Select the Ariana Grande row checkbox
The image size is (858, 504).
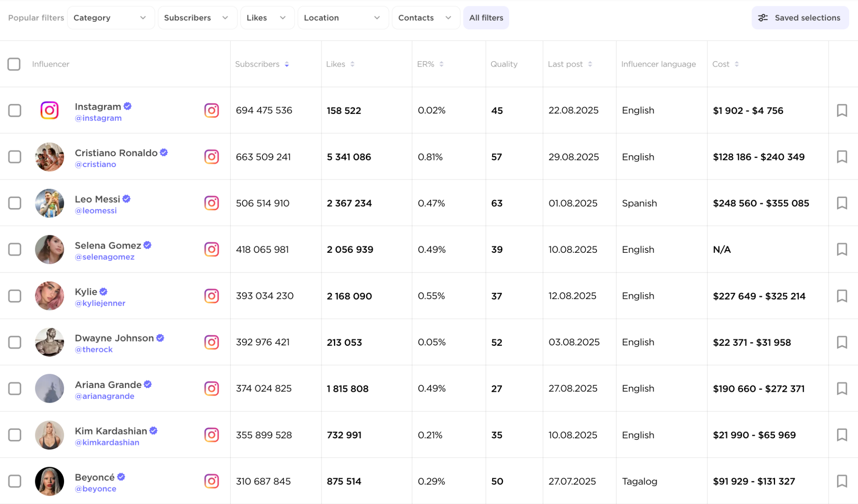(x=15, y=388)
